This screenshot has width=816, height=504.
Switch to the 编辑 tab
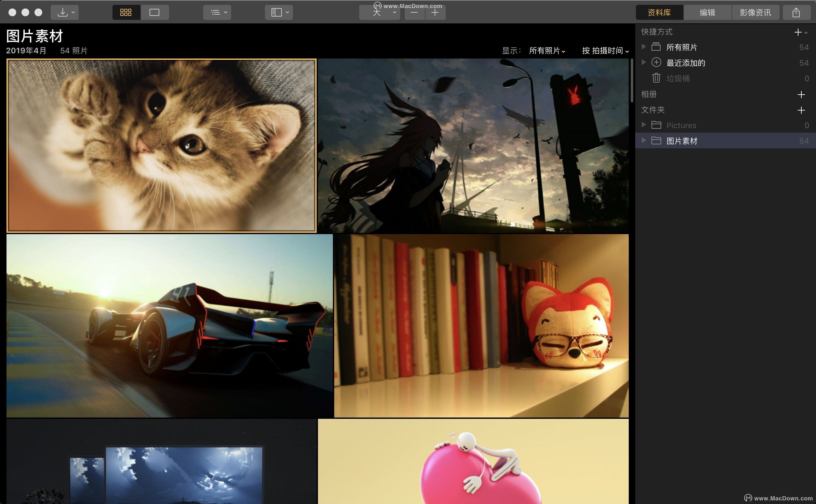(707, 12)
